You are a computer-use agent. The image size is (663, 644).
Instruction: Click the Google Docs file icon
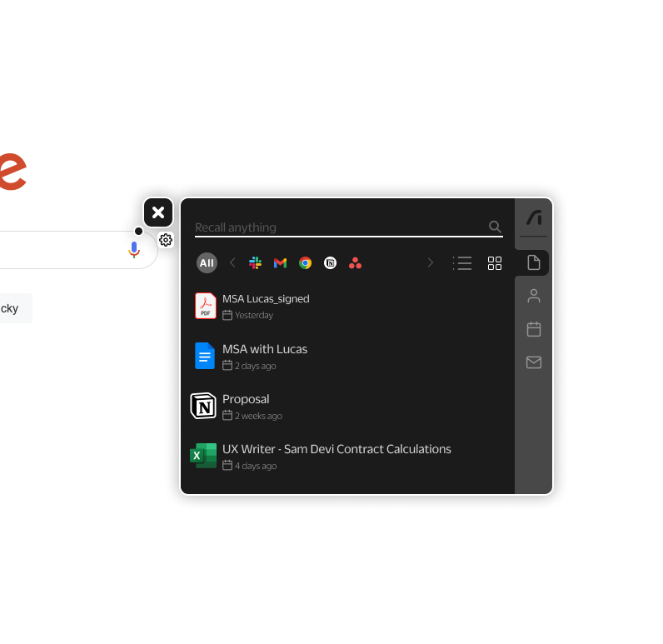point(205,356)
